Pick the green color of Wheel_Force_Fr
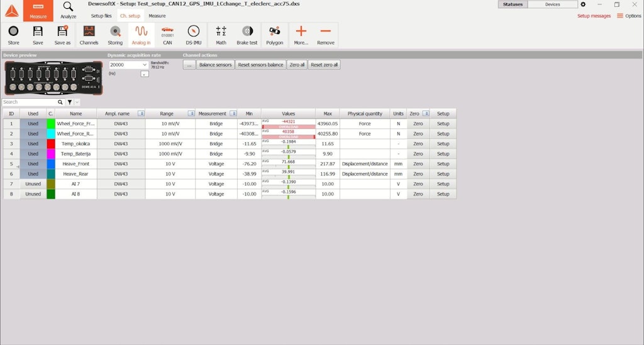Screen dimensions: 644x345 [51, 123]
